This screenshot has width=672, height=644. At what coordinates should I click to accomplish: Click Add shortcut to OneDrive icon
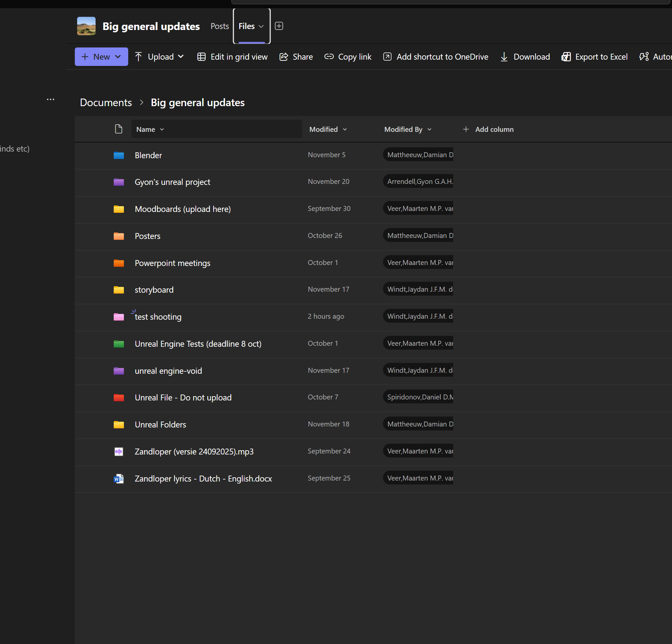point(387,57)
